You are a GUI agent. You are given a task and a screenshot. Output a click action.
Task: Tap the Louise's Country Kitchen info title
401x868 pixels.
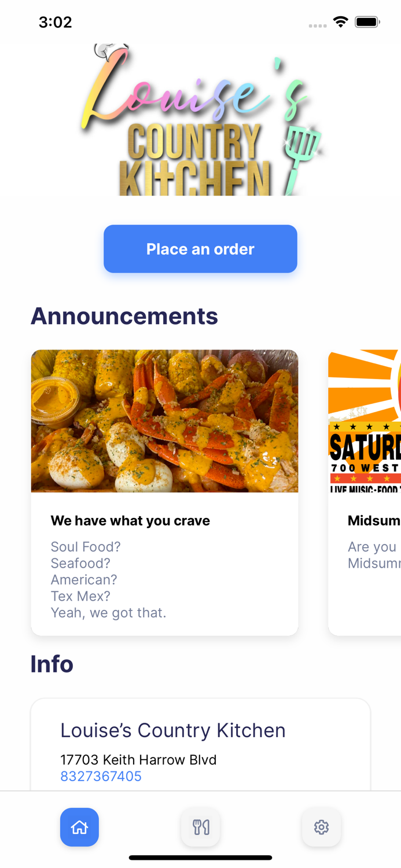173,730
